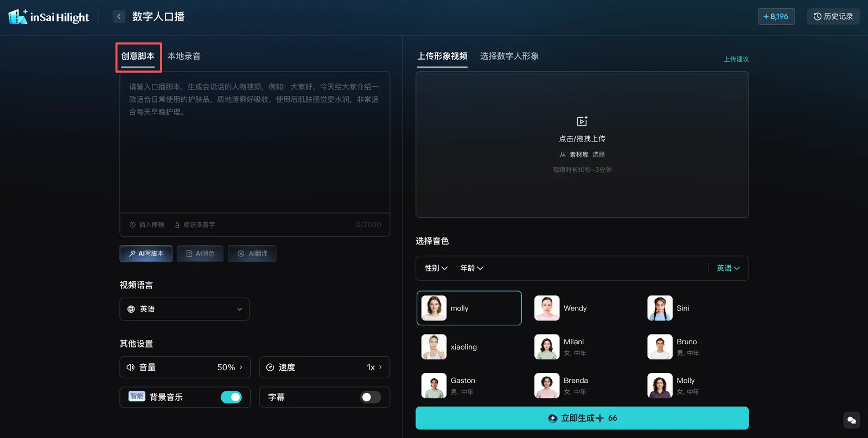Open the 视频语言 dropdown showing 英语
868x438 pixels.
coord(184,309)
